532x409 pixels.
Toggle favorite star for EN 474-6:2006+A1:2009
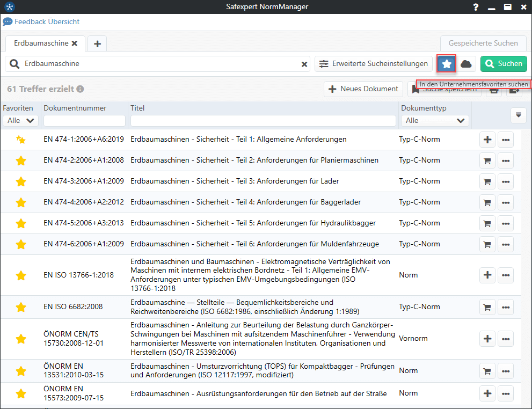[21, 244]
